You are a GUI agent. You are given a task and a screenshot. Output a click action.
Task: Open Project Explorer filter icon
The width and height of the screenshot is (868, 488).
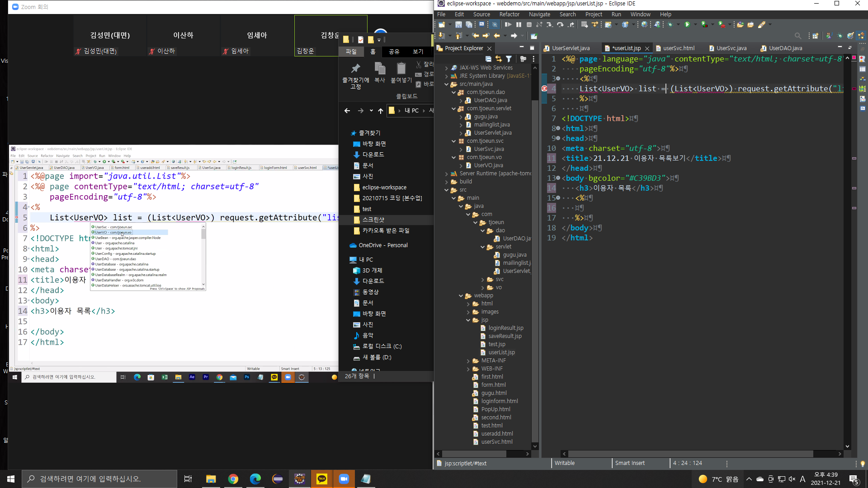(509, 59)
